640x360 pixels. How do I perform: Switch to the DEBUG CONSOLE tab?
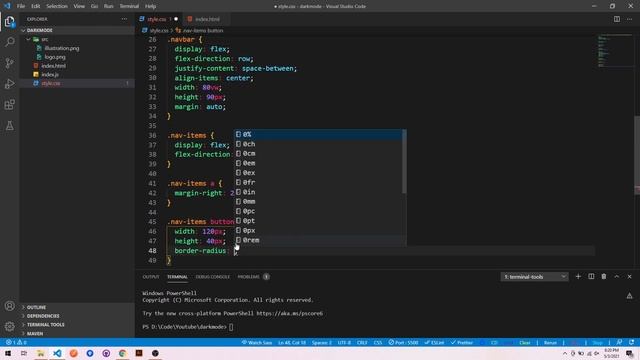213,277
